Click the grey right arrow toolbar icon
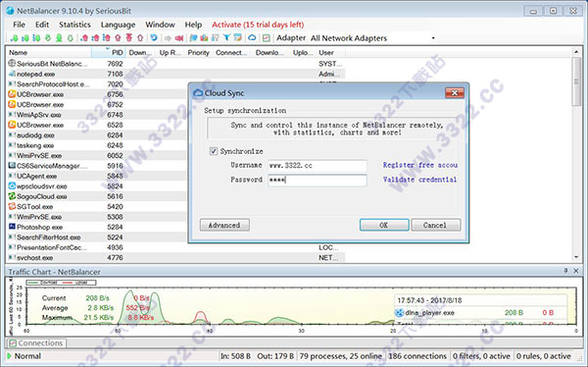The width and height of the screenshot is (588, 367). coord(168,38)
